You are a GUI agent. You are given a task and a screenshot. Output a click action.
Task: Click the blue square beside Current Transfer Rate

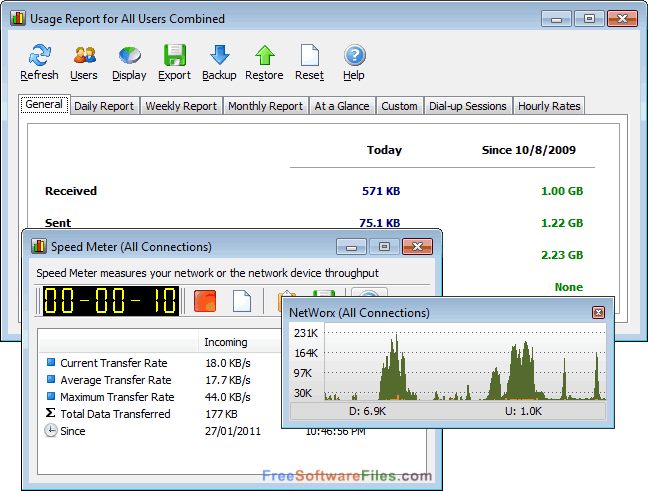(51, 362)
